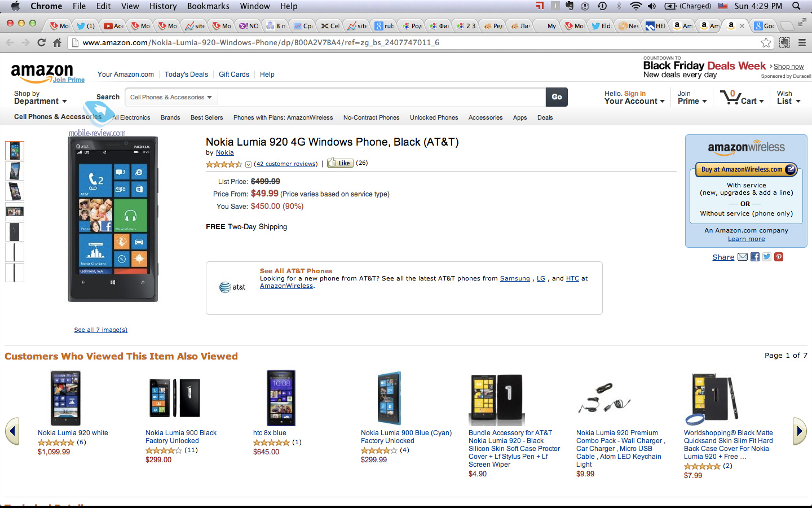This screenshot has height=508, width=812.
Task: Share the product on Facebook icon
Action: tap(755, 257)
